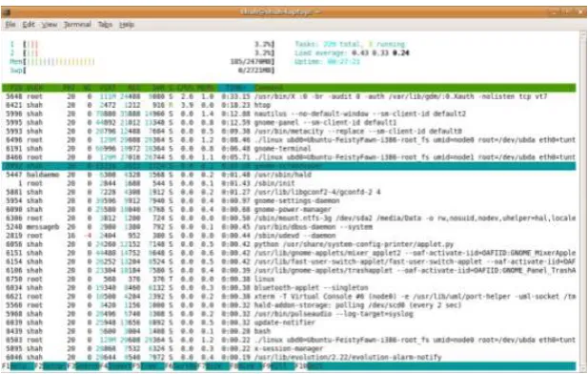
Task: Click the PID column header
Action: (x=16, y=88)
